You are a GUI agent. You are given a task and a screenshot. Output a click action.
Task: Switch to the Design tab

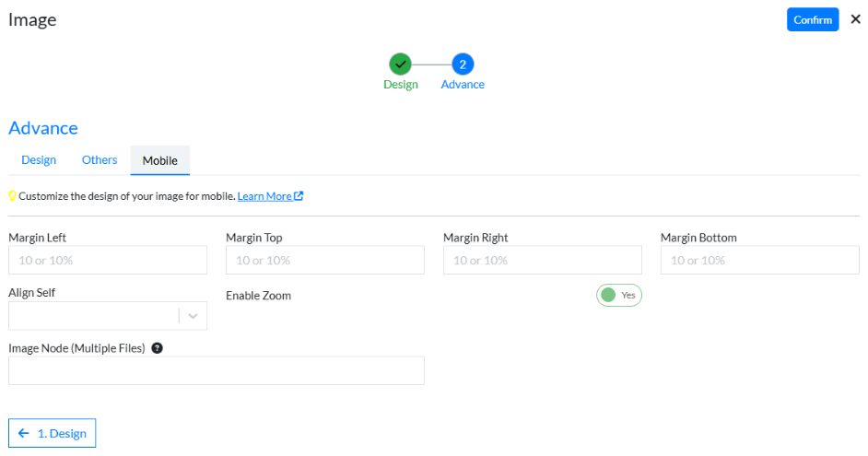39,160
